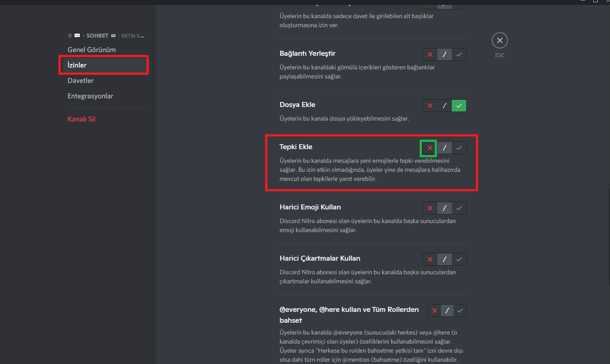
Task: Click the Harici Emoji Kullan Nitro description
Action: point(368,226)
